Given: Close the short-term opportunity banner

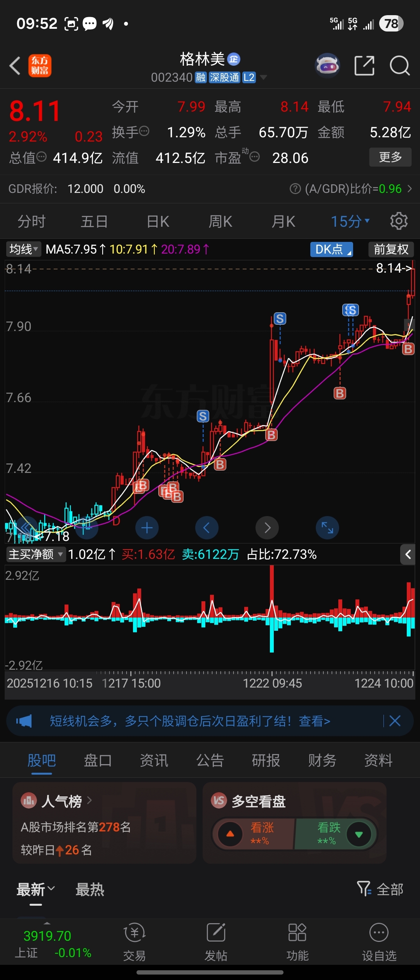Looking at the screenshot, I should tap(395, 721).
